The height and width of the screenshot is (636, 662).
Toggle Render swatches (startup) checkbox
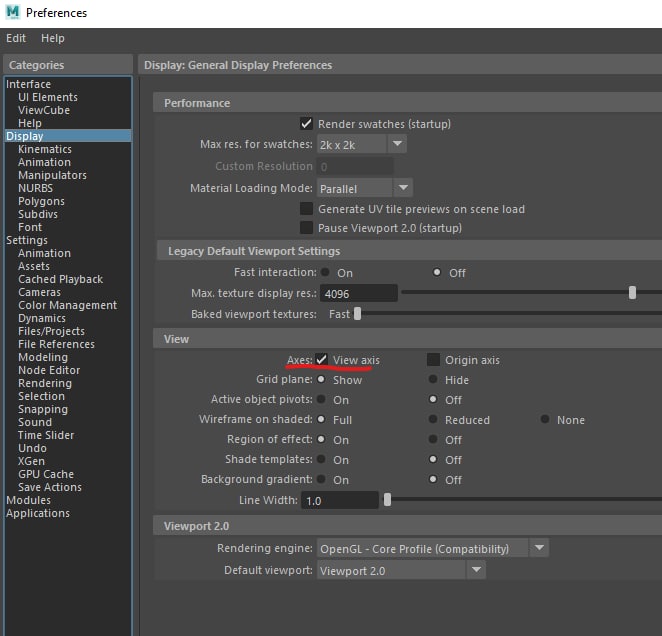[x=306, y=124]
